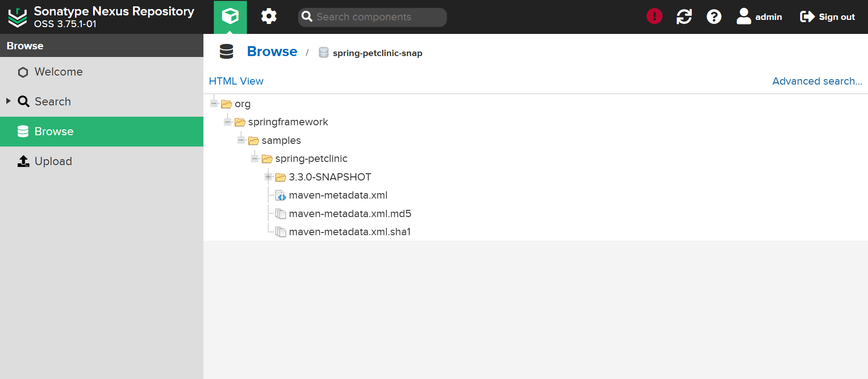Image resolution: width=868 pixels, height=379 pixels.
Task: Open Advanced search link
Action: (817, 81)
